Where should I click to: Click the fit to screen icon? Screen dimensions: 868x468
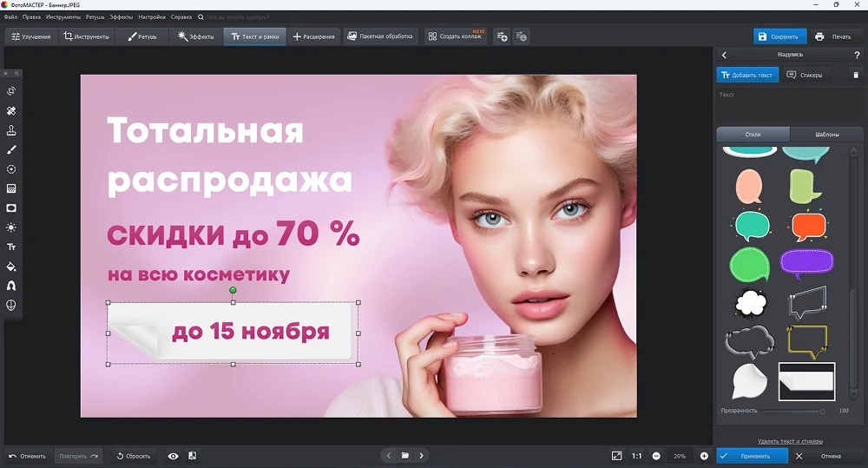coord(616,456)
